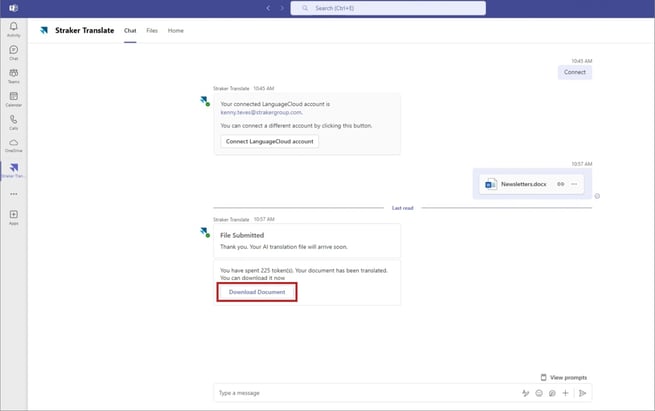Switch to the Files tab

click(x=152, y=30)
